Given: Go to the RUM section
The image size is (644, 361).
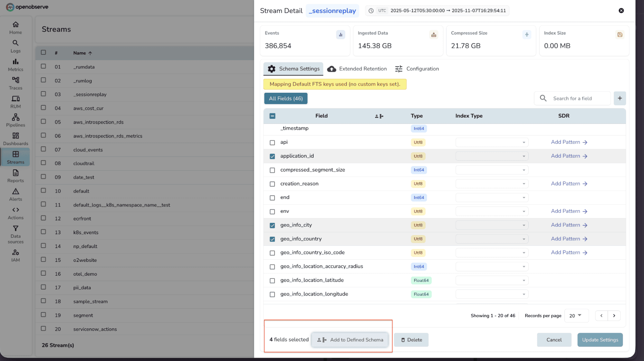Looking at the screenshot, I should [15, 101].
